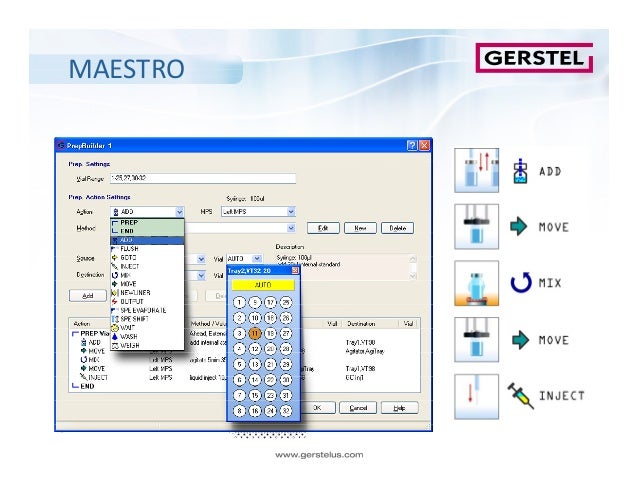Click the PrepBuilder question-mark help icon
Screen dimensions: 638x493
[412, 146]
